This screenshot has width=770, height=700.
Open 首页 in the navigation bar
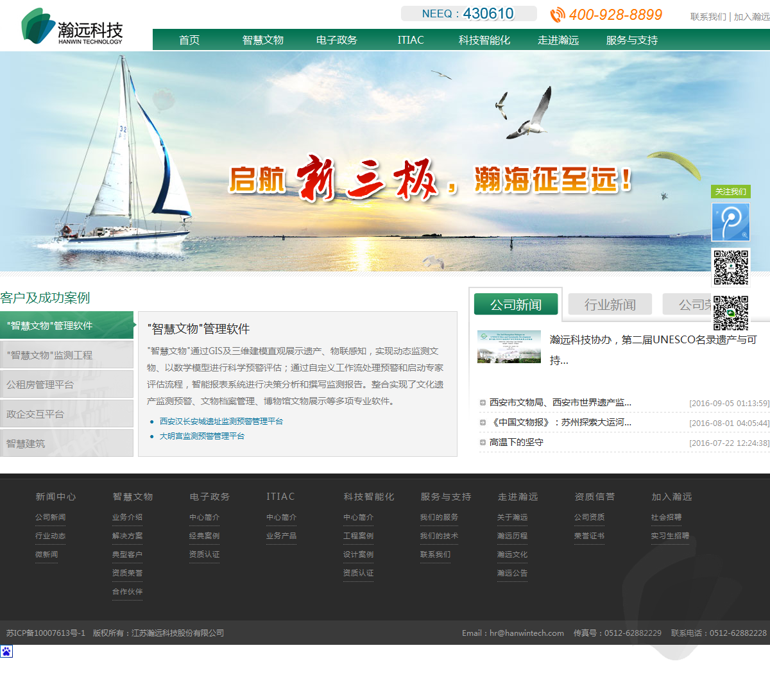[189, 40]
